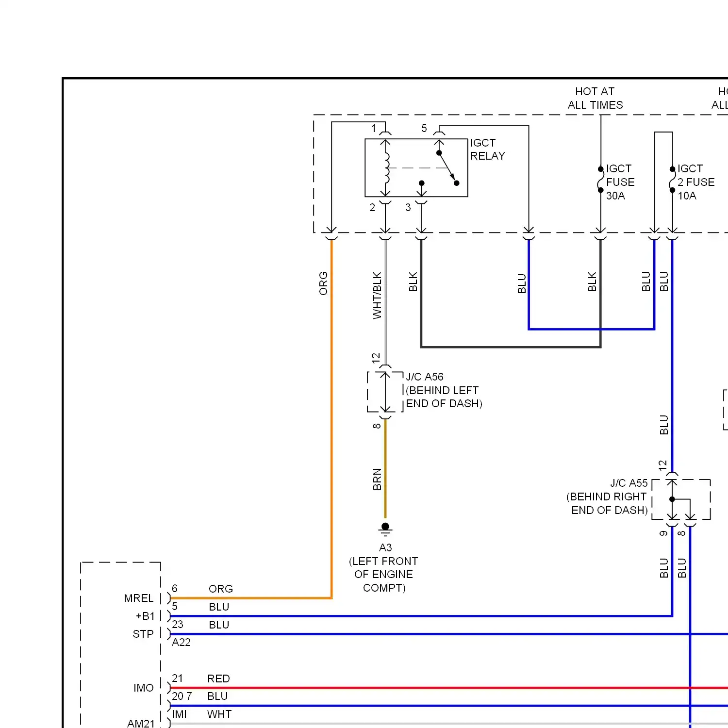Select the IGCT 2 FUSE 10A label
The height and width of the screenshot is (728, 728).
696,182
